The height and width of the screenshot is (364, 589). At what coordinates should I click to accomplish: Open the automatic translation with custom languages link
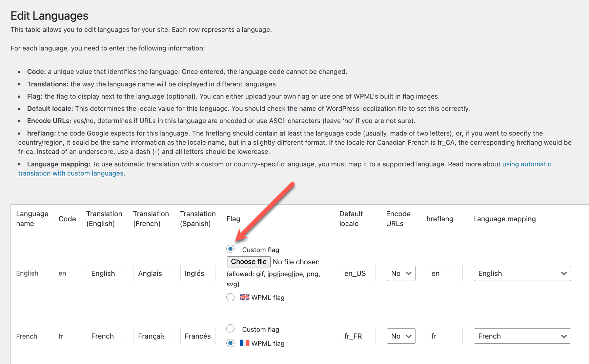[71, 173]
